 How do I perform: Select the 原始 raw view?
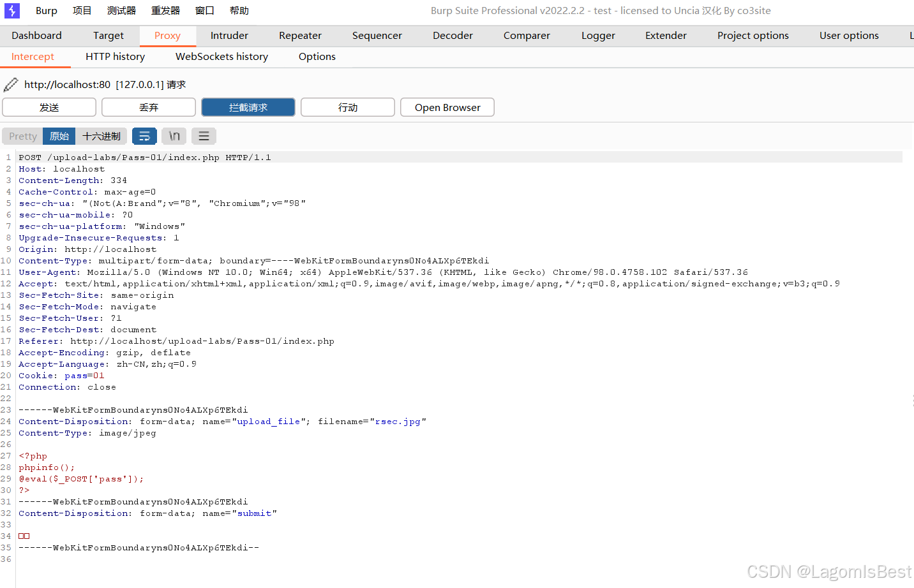point(59,136)
